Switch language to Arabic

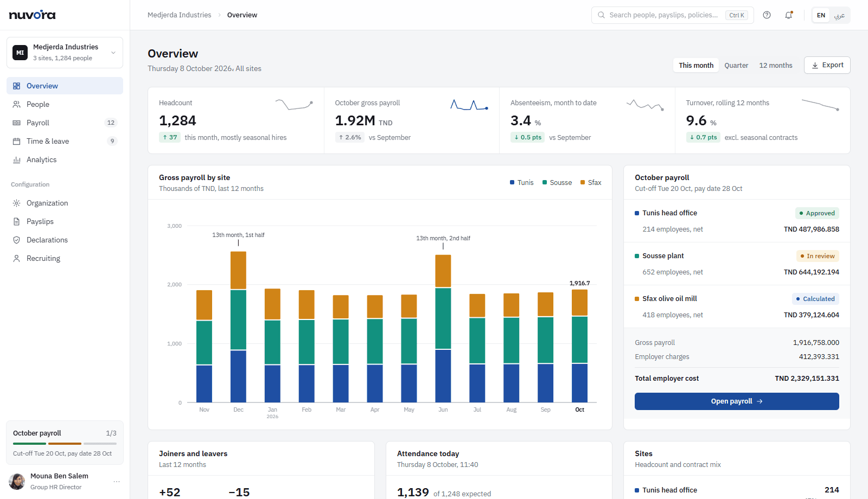point(839,15)
